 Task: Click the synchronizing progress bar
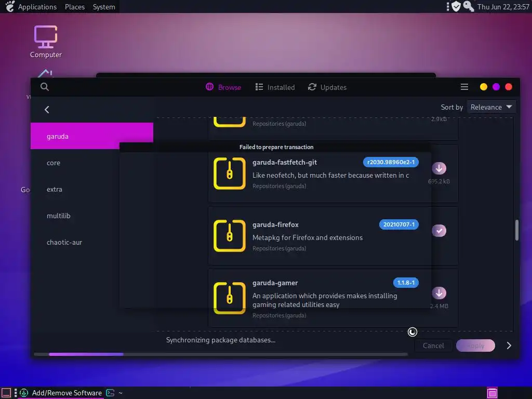[220, 354]
